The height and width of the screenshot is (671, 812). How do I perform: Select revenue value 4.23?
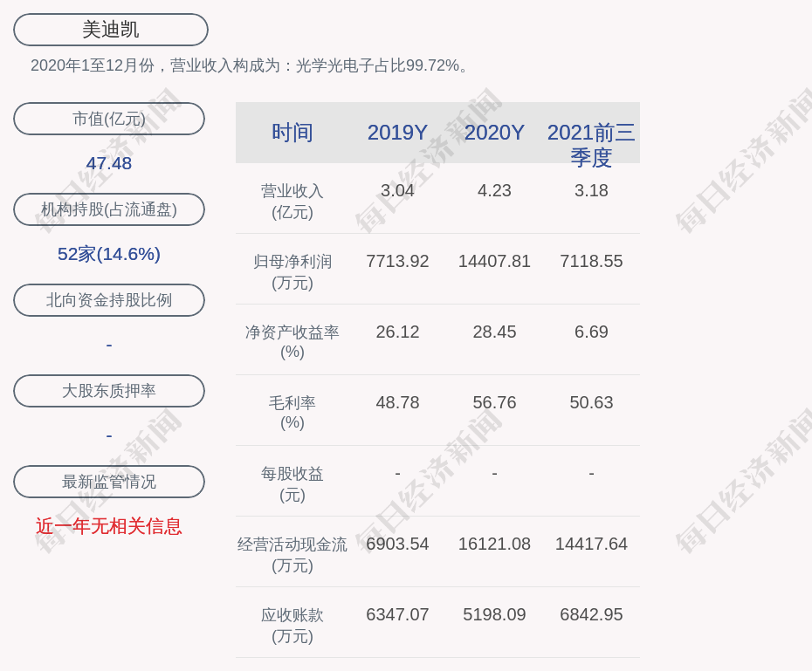494,190
